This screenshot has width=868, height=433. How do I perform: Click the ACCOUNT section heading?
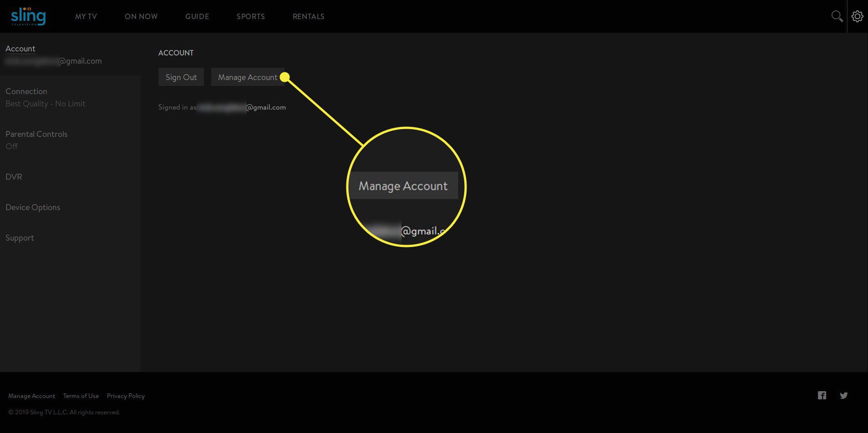point(176,53)
